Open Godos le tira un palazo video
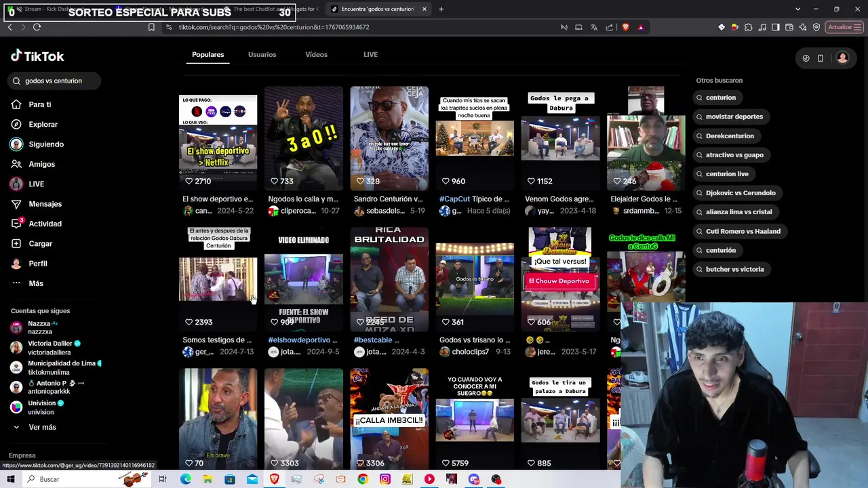Image resolution: width=868 pixels, height=488 pixels. (560, 420)
